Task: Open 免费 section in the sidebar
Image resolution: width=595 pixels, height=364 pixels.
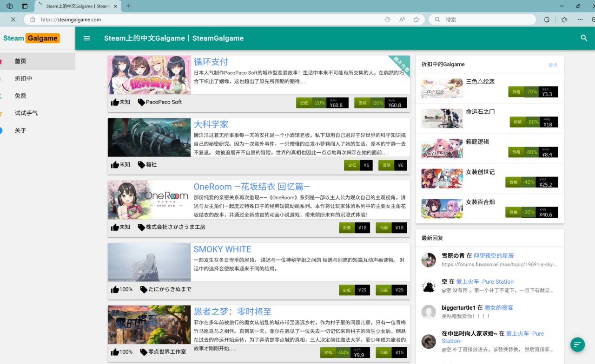Action: tap(37, 96)
